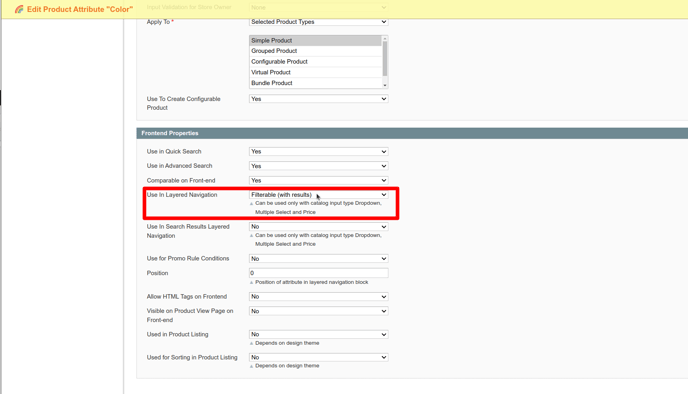
Task: Select Simple Product in the list
Action: pos(315,40)
